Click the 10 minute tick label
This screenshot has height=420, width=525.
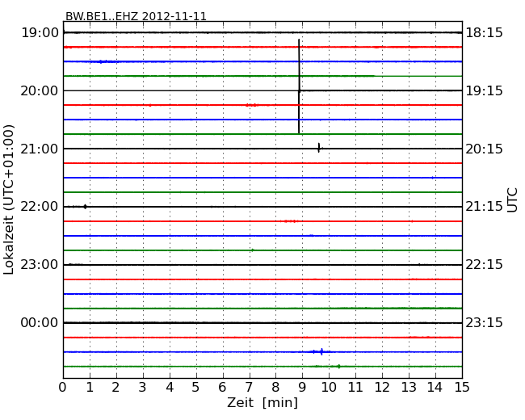click(x=329, y=387)
